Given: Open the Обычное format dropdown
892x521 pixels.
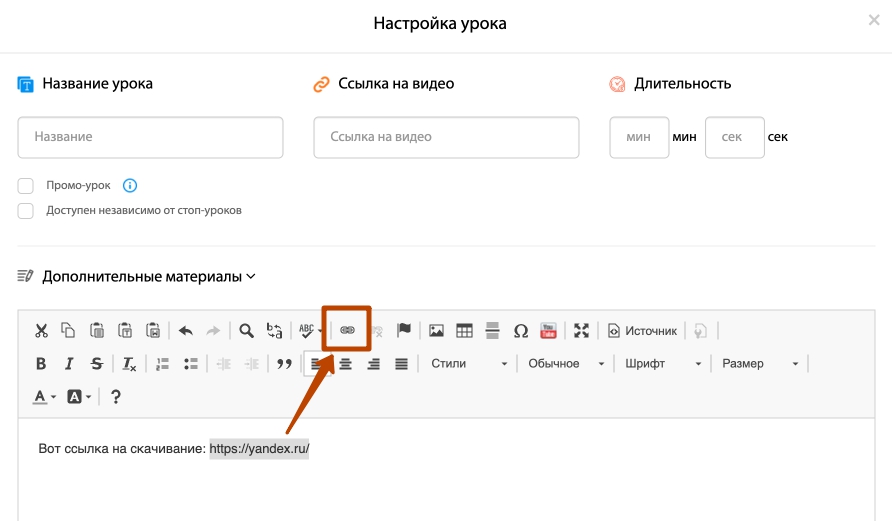Looking at the screenshot, I should coord(566,363).
